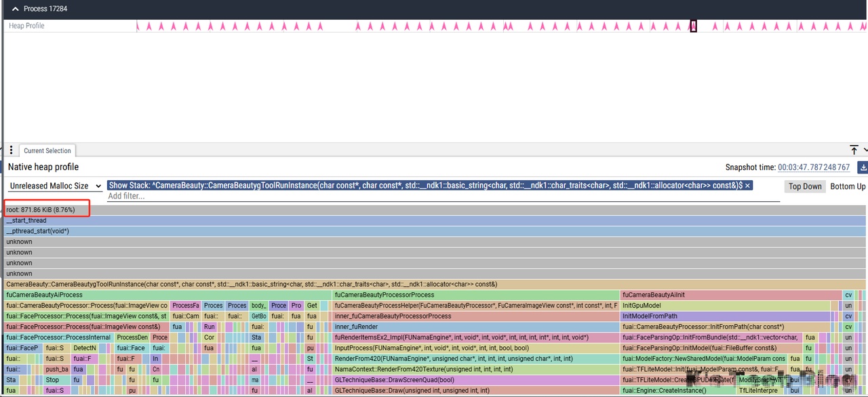Viewport: 868px width, 397px height.
Task: Select the fuCameraBeautyAiProcess frame
Action: (x=167, y=295)
